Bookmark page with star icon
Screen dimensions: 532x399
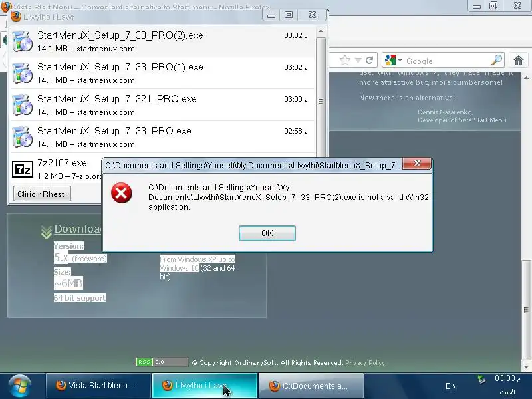(x=345, y=60)
